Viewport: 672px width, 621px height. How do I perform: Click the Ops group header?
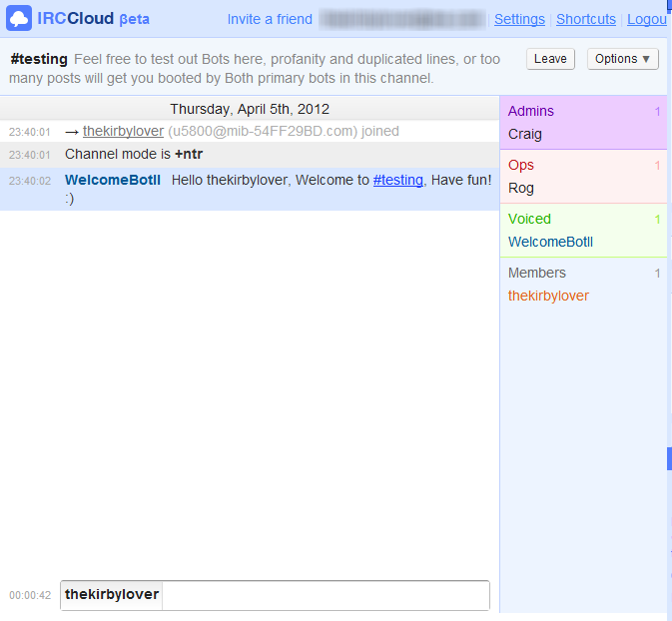point(521,165)
